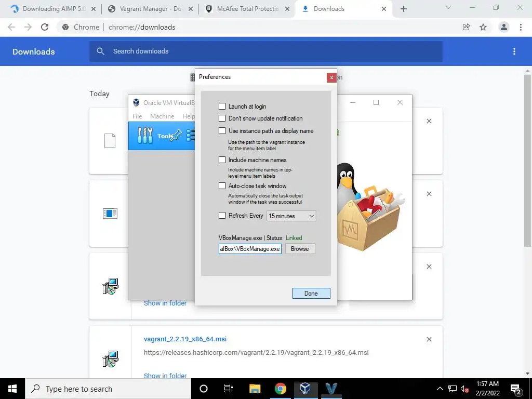Image resolution: width=532 pixels, height=399 pixels.
Task: Open the taskbar clock showing 1:57 AM
Action: 487,389
